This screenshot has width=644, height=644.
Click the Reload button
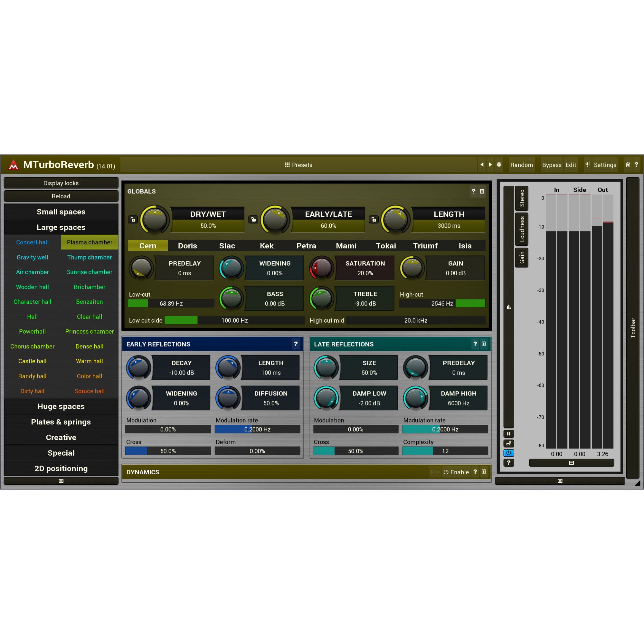coord(61,196)
